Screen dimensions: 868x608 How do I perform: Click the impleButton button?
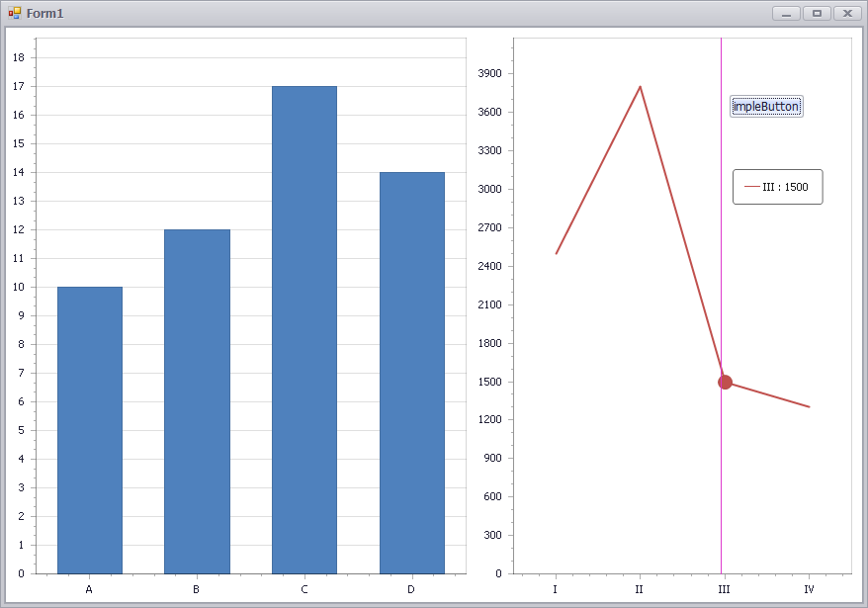pyautogui.click(x=766, y=107)
